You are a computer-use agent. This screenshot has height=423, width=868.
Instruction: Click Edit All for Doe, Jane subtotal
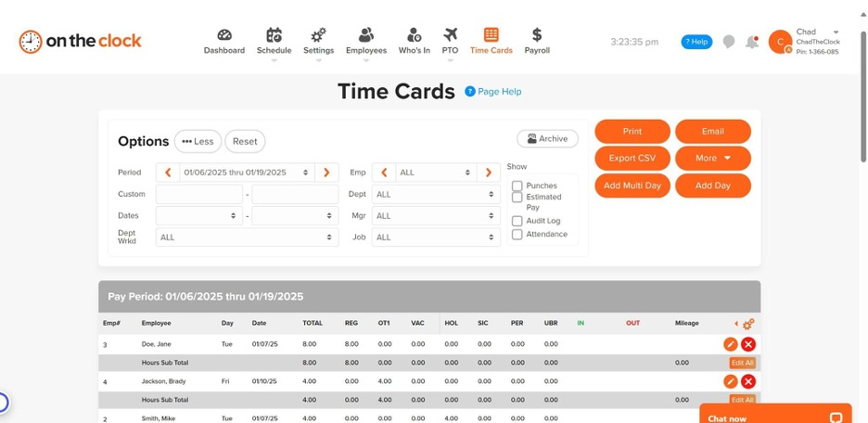(742, 364)
